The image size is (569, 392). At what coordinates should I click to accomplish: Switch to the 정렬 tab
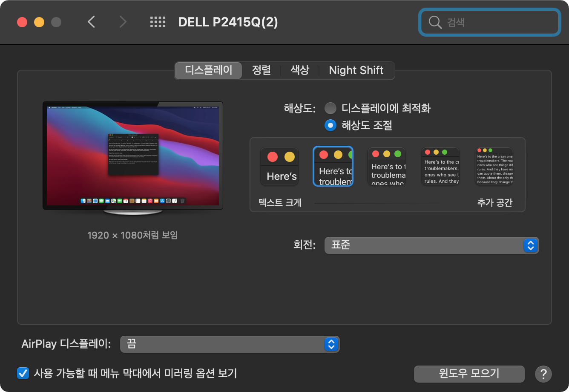(x=261, y=70)
